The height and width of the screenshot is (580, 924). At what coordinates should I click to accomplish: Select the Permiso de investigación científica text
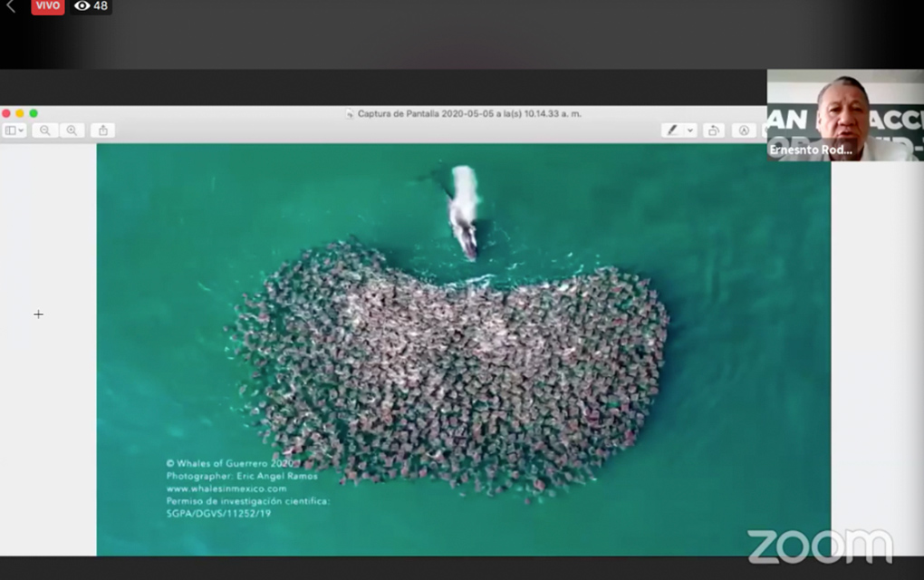pos(248,501)
